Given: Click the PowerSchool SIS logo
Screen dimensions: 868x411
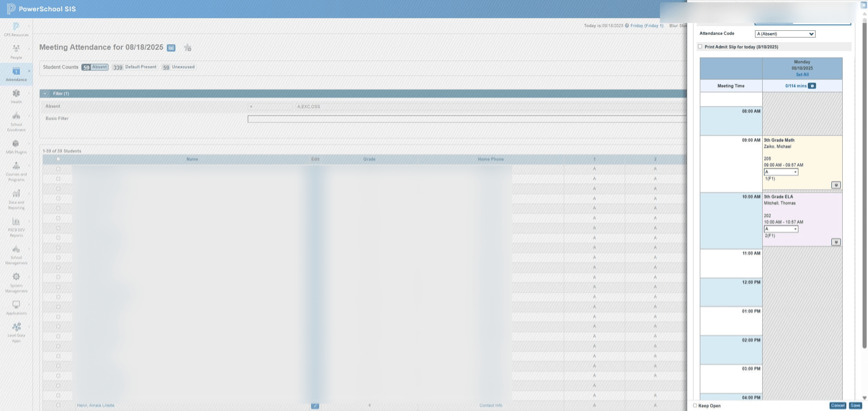Looking at the screenshot, I should [41, 9].
